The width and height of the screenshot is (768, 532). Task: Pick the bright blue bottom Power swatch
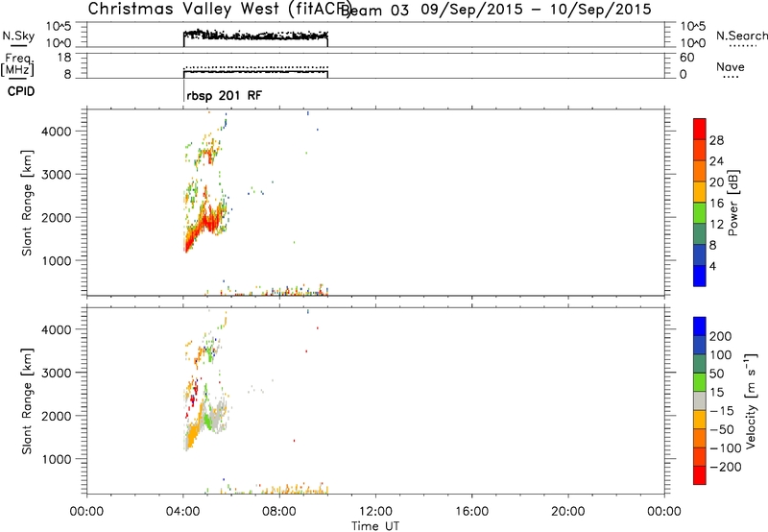700,276
